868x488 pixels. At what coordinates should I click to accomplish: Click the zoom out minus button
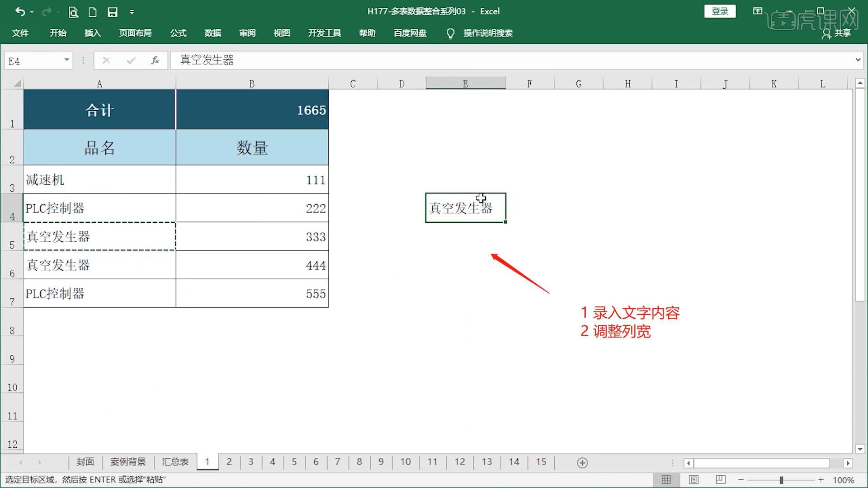pyautogui.click(x=741, y=480)
